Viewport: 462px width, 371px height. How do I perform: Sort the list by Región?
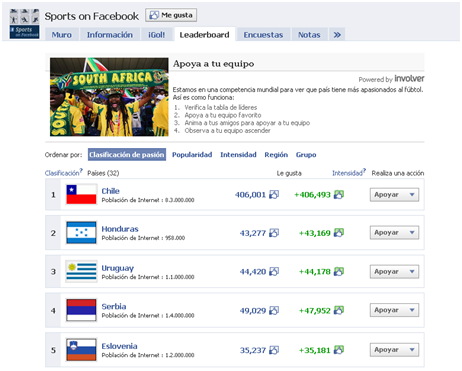pos(276,155)
